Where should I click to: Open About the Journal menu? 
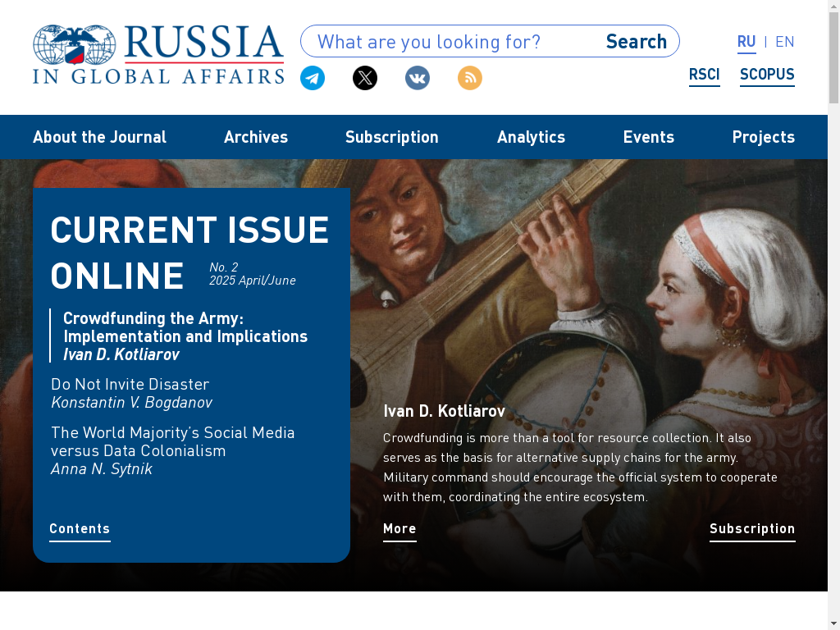coord(99,137)
